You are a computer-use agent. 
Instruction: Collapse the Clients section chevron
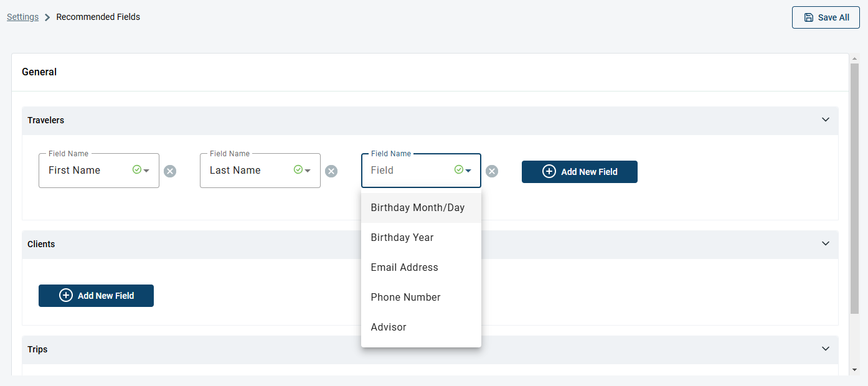[826, 243]
